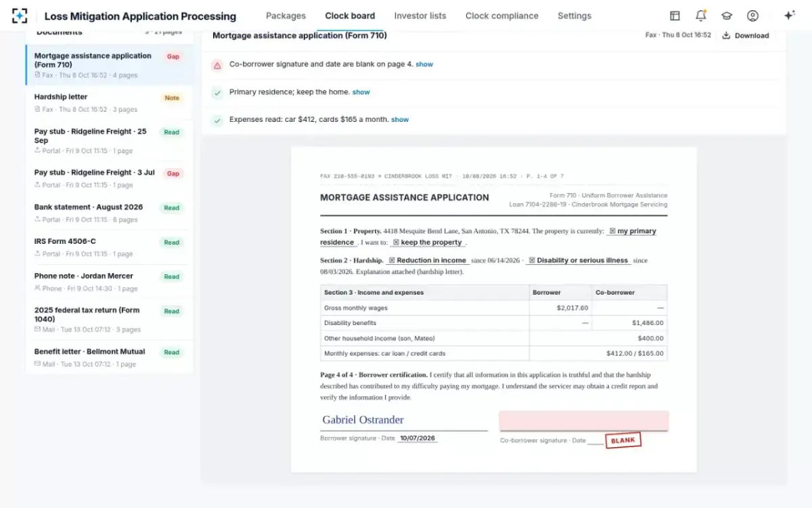Open the graduation cap training icon
This screenshot has width=812, height=508.
pyautogui.click(x=727, y=16)
